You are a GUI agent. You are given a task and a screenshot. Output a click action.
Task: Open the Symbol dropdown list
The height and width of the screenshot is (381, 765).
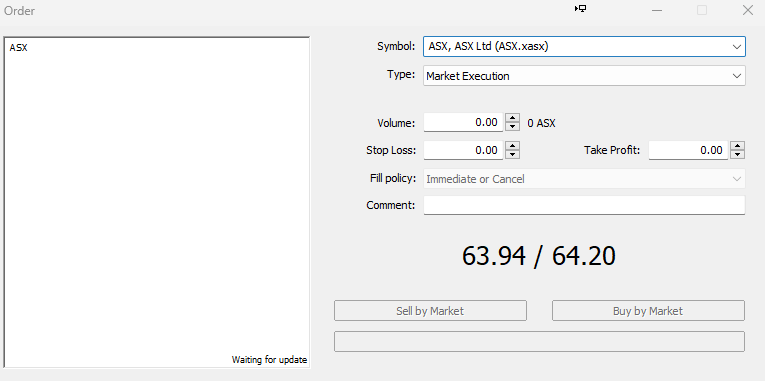(736, 47)
